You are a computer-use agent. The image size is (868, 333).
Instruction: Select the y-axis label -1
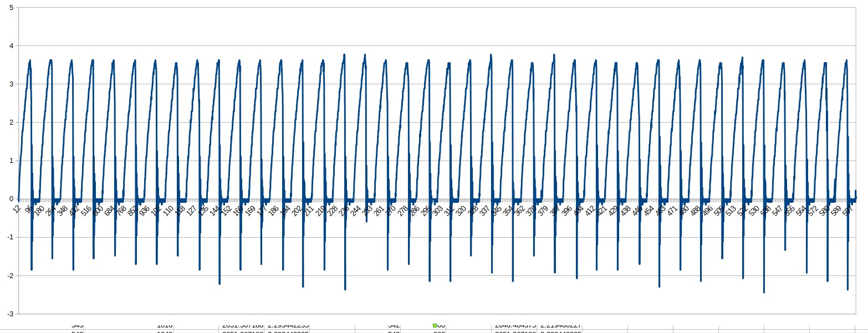coord(11,237)
